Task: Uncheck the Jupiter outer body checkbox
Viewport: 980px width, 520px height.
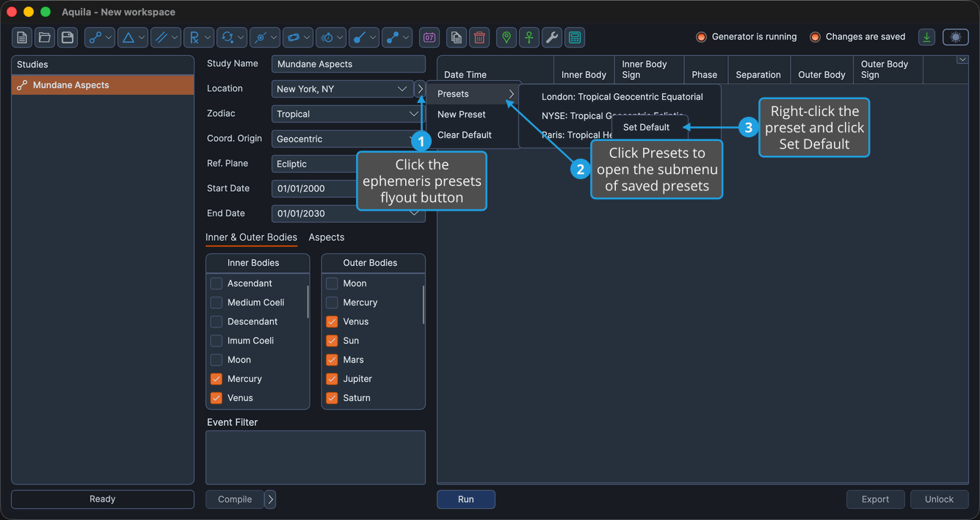Action: pyautogui.click(x=332, y=379)
